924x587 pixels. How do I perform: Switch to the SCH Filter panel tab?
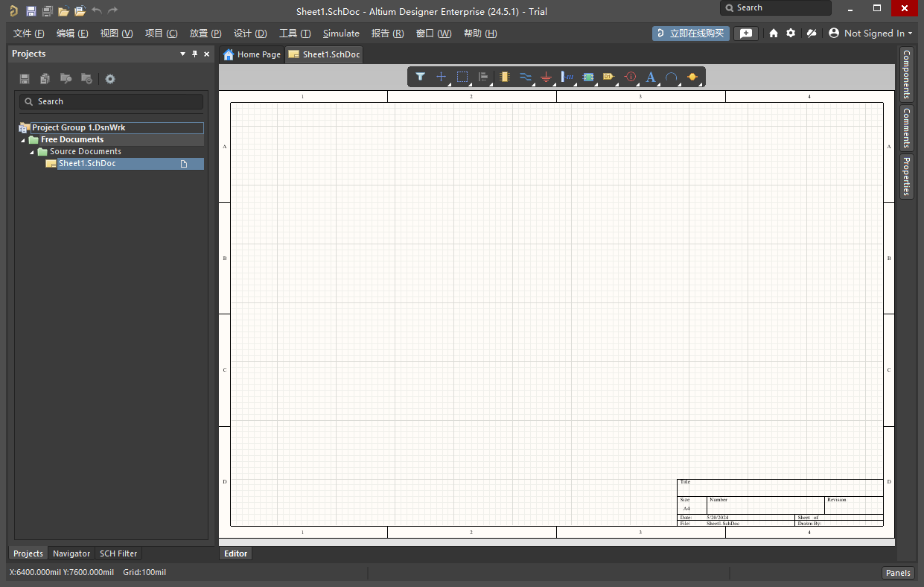click(x=118, y=553)
